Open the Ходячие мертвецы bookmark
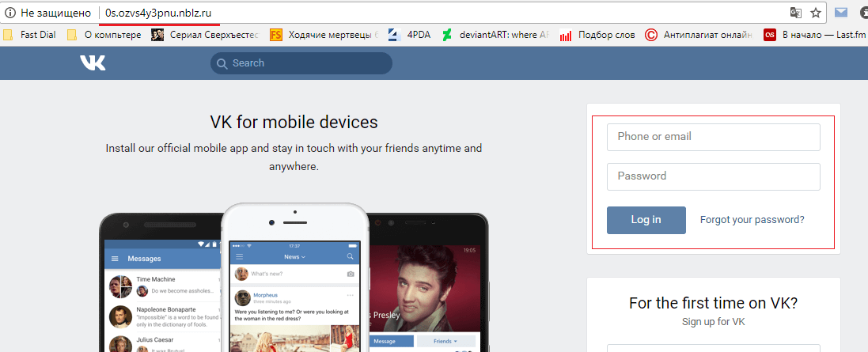This screenshot has width=868, height=352. coord(324,35)
